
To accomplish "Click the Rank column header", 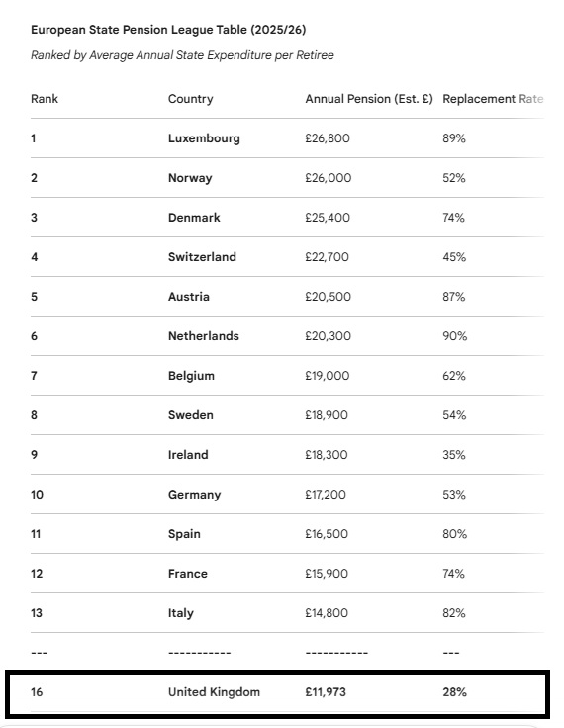I will point(45,99).
